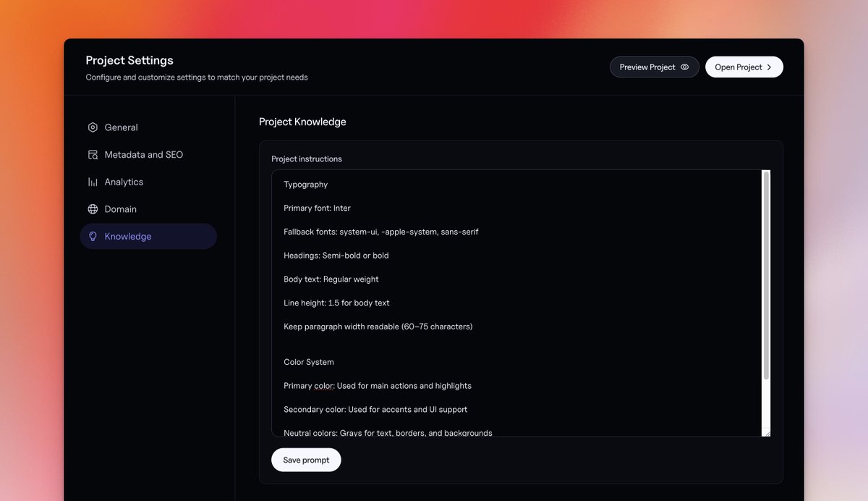
Task: Click the Metadata and SEO tag icon
Action: pyautogui.click(x=93, y=154)
